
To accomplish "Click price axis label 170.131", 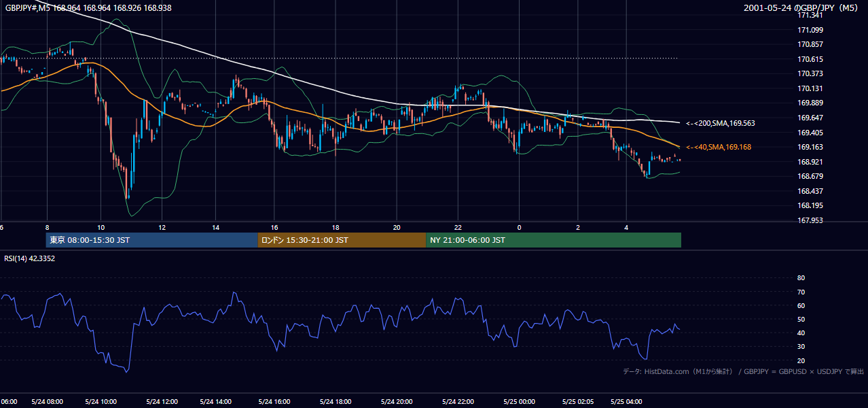I will point(810,88).
